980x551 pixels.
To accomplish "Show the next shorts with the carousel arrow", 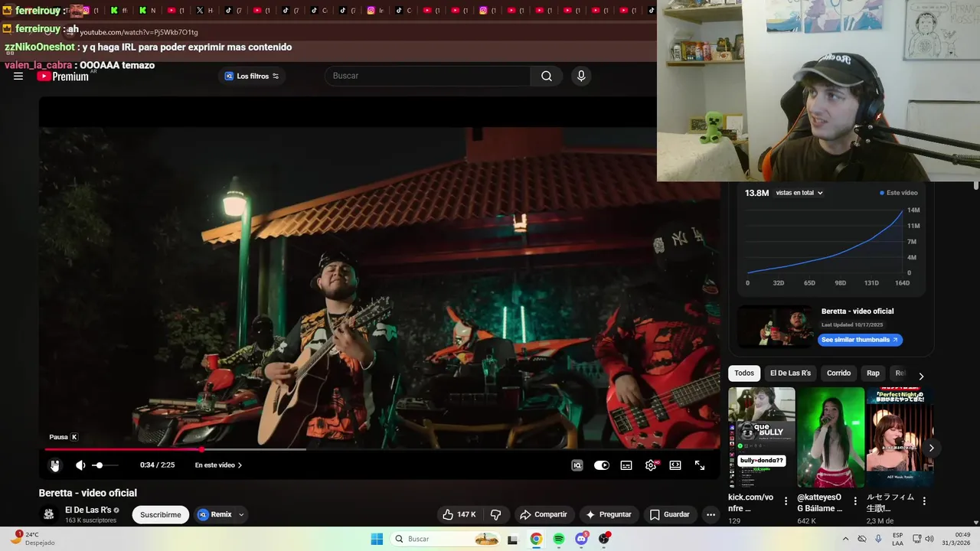I will click(x=931, y=448).
